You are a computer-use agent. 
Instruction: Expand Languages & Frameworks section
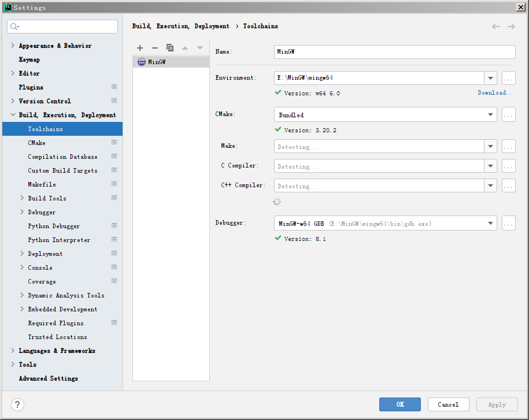(13, 351)
